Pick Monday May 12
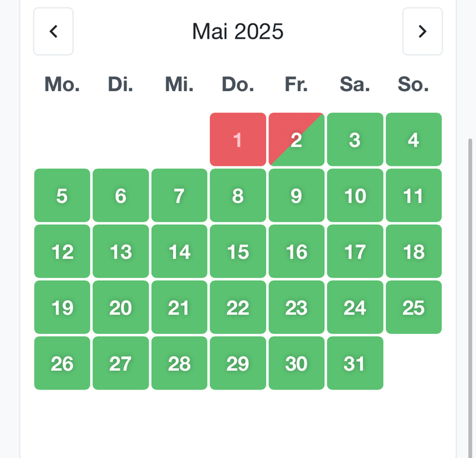 pyautogui.click(x=62, y=252)
